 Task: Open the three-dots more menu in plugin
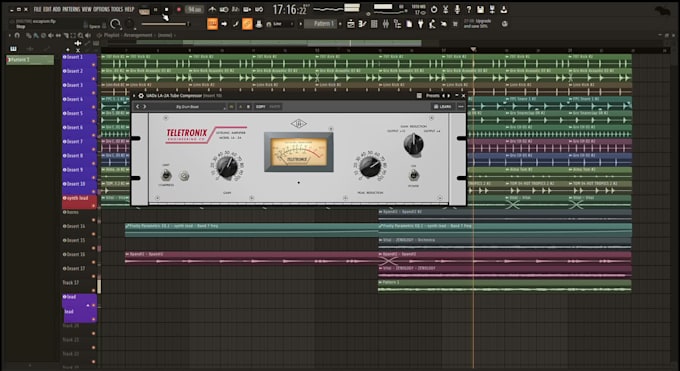point(461,107)
